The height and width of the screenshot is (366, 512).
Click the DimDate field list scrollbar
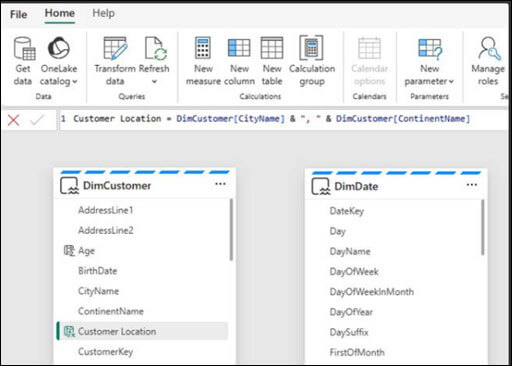(483, 227)
